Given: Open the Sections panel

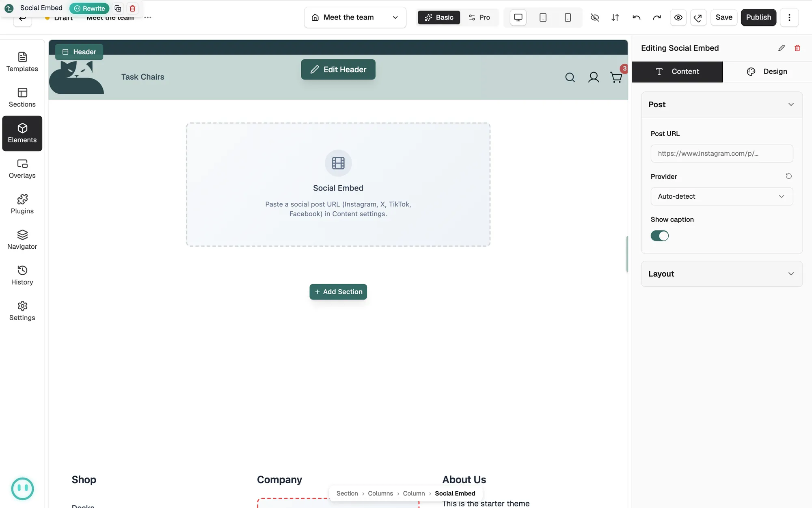Looking at the screenshot, I should pos(22,98).
